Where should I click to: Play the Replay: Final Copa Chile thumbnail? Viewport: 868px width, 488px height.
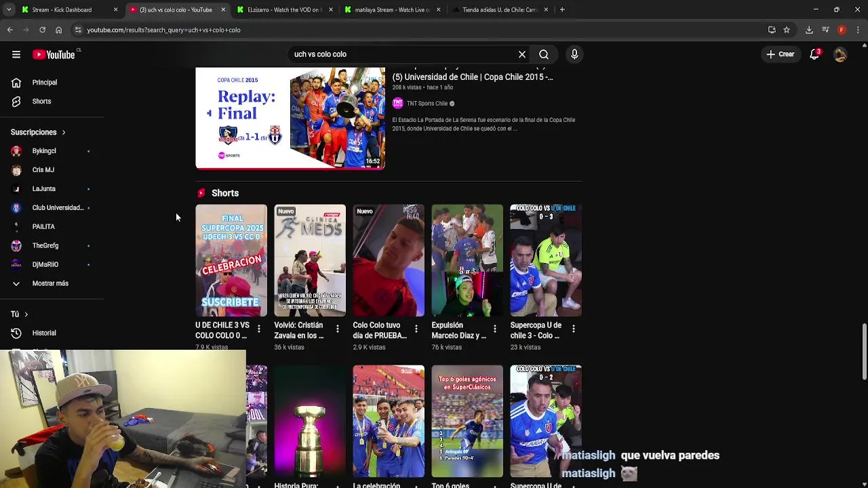point(290,118)
